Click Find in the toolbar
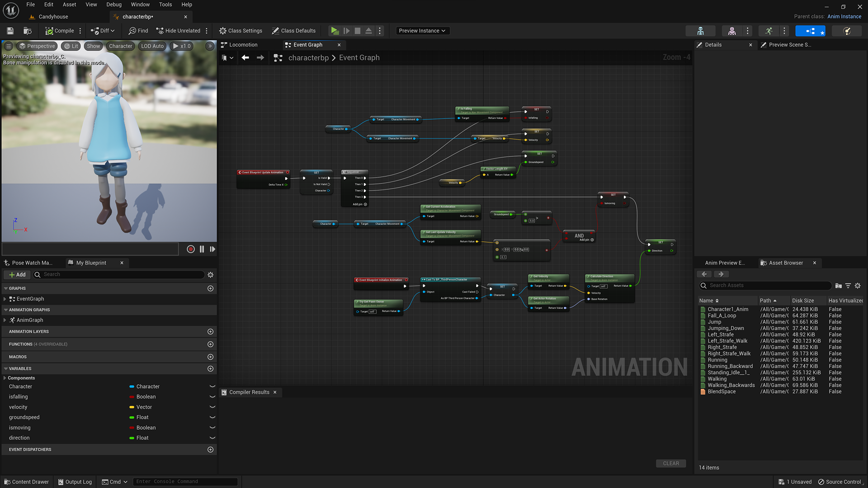Screen dimensions: 868x488 138,31
